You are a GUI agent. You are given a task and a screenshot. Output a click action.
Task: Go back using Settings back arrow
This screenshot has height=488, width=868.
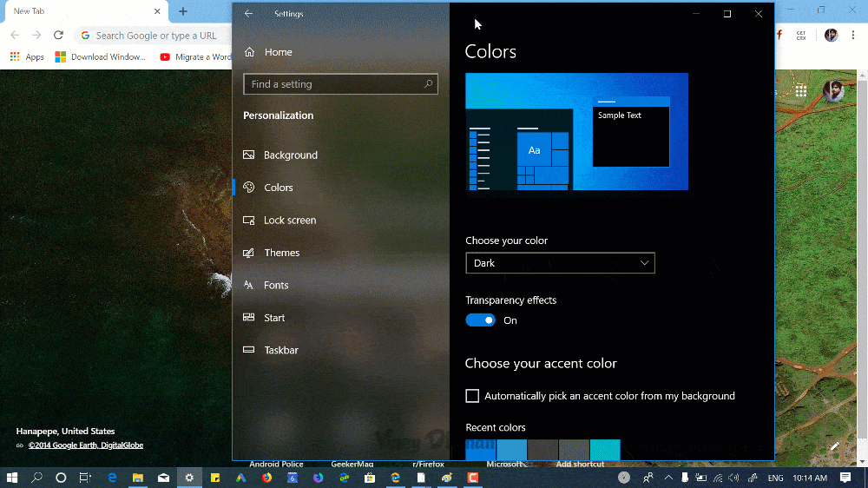tap(248, 14)
